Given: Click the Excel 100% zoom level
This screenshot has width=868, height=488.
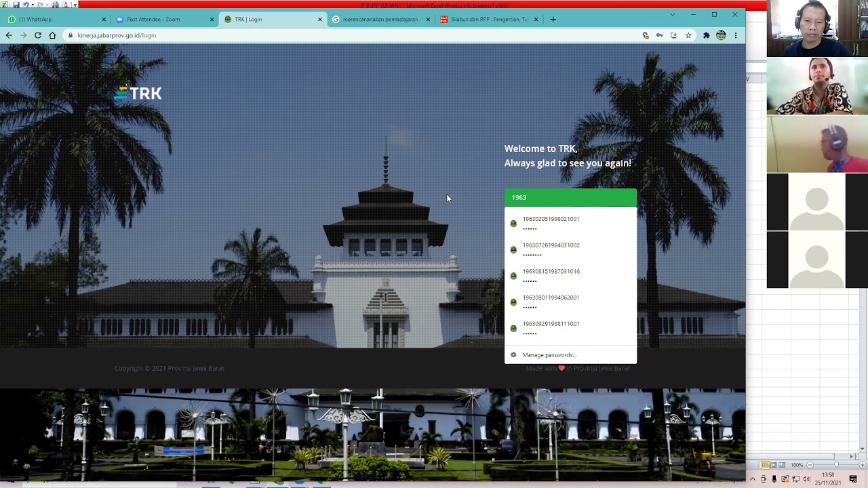Looking at the screenshot, I should (x=797, y=465).
